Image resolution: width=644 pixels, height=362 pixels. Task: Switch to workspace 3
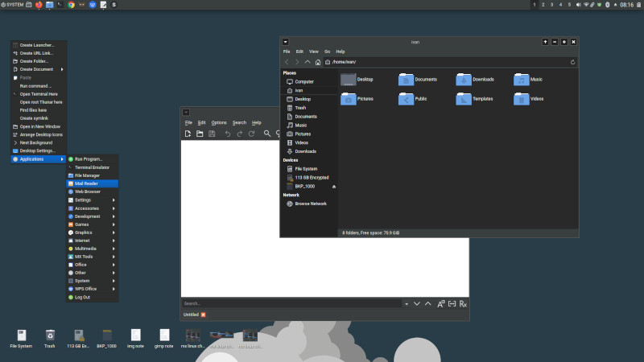pos(551,5)
